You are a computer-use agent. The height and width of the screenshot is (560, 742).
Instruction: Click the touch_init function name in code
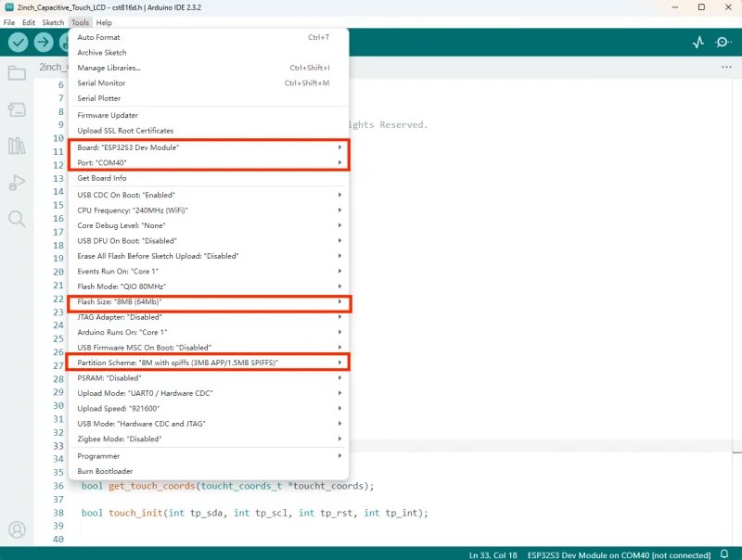tap(135, 513)
